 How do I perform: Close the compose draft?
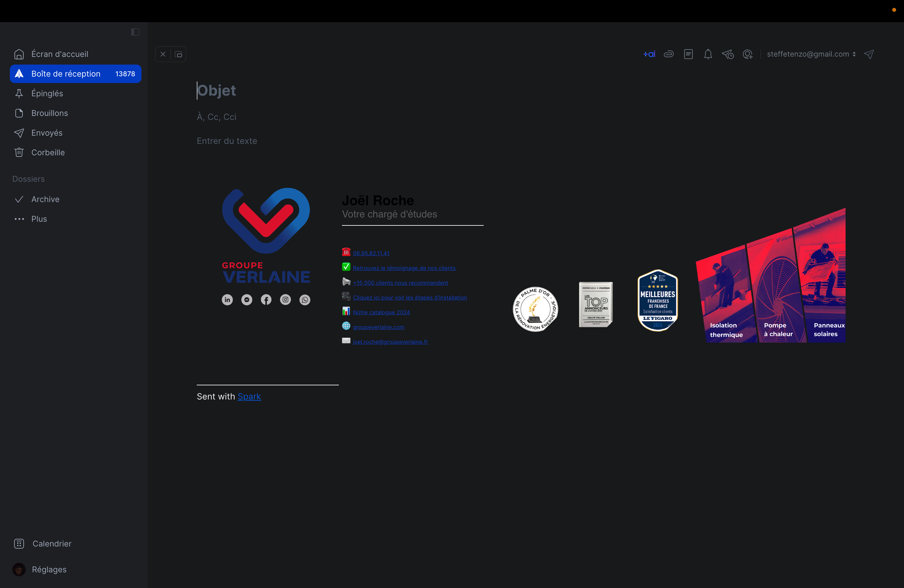point(163,54)
